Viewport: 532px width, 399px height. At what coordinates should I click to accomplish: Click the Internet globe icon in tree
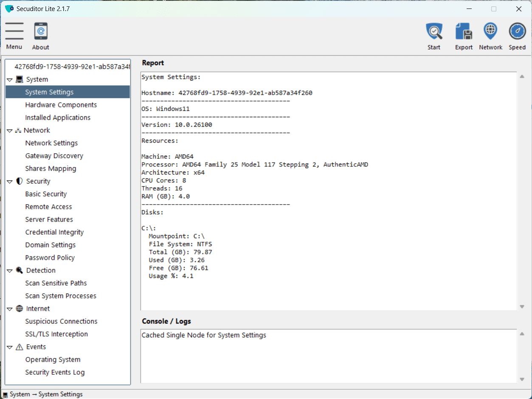(x=20, y=309)
